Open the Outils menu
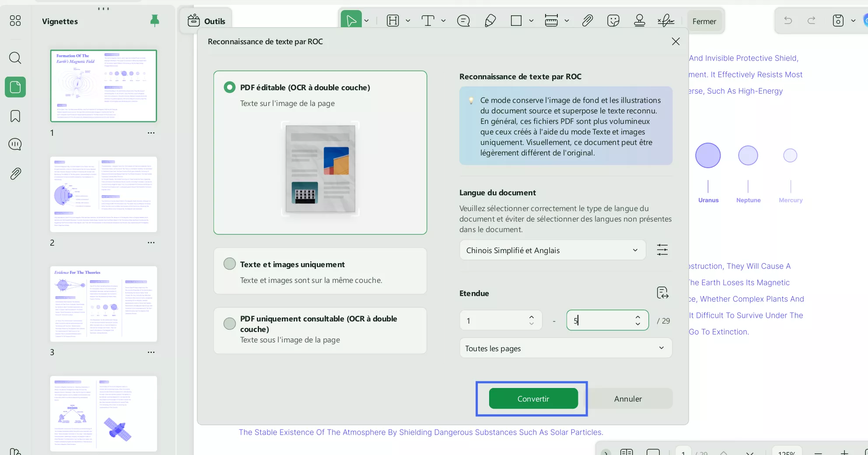This screenshot has height=455, width=868. click(x=206, y=21)
